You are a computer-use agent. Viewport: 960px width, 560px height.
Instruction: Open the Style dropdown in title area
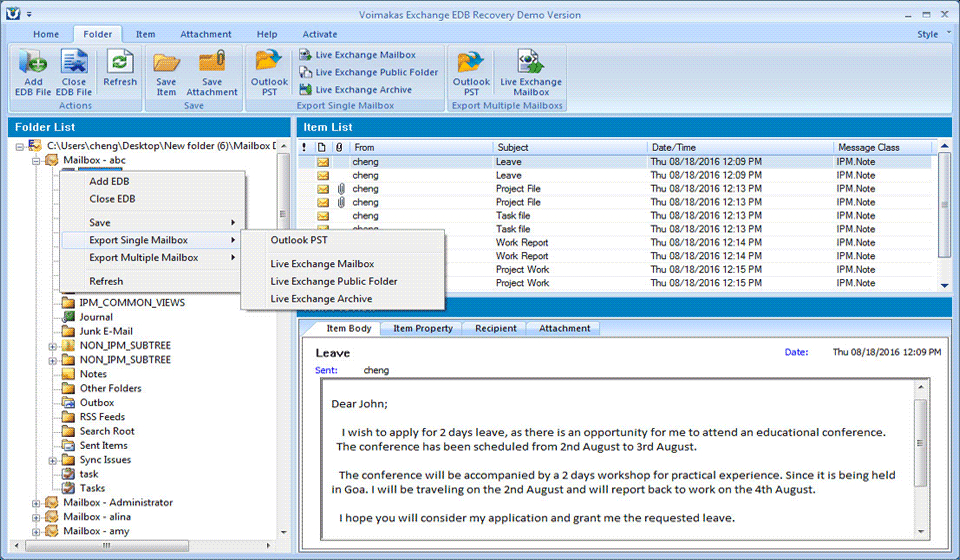(x=930, y=34)
